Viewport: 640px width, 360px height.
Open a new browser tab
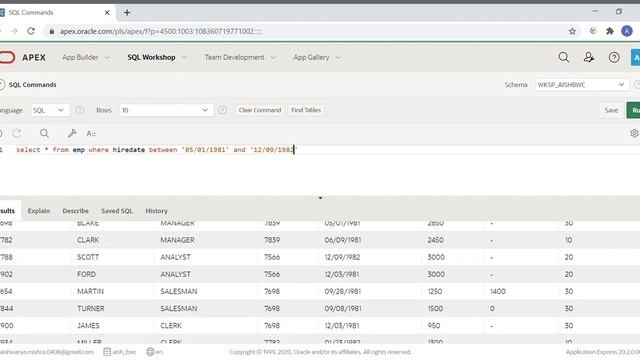click(127, 13)
